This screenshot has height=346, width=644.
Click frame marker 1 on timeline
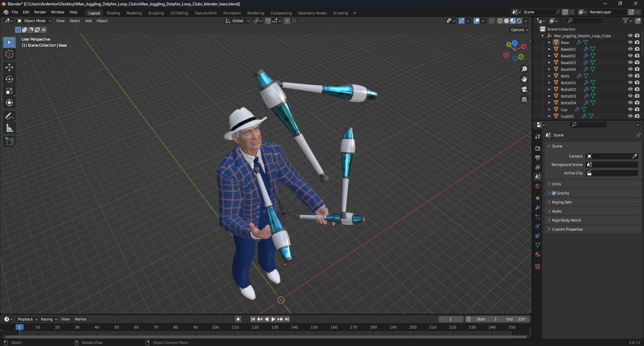point(19,327)
